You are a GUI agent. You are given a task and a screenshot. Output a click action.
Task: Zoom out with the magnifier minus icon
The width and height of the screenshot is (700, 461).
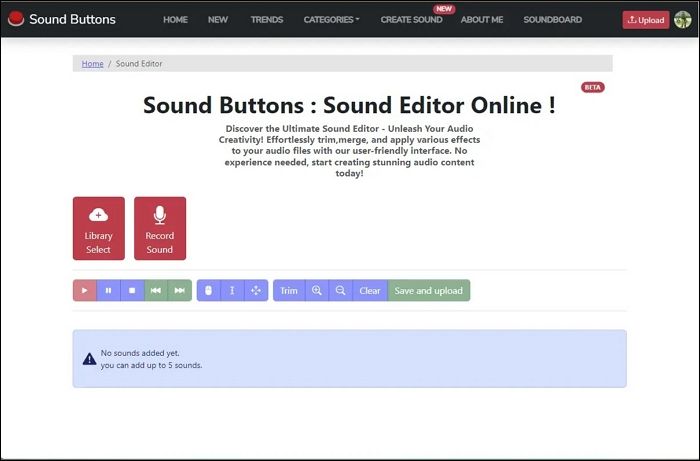[341, 291]
